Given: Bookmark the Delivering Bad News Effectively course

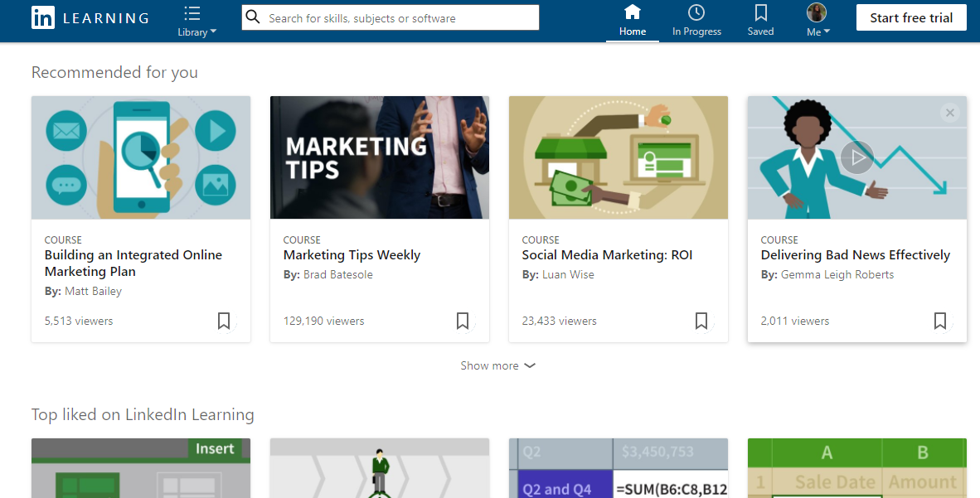Looking at the screenshot, I should (x=940, y=321).
